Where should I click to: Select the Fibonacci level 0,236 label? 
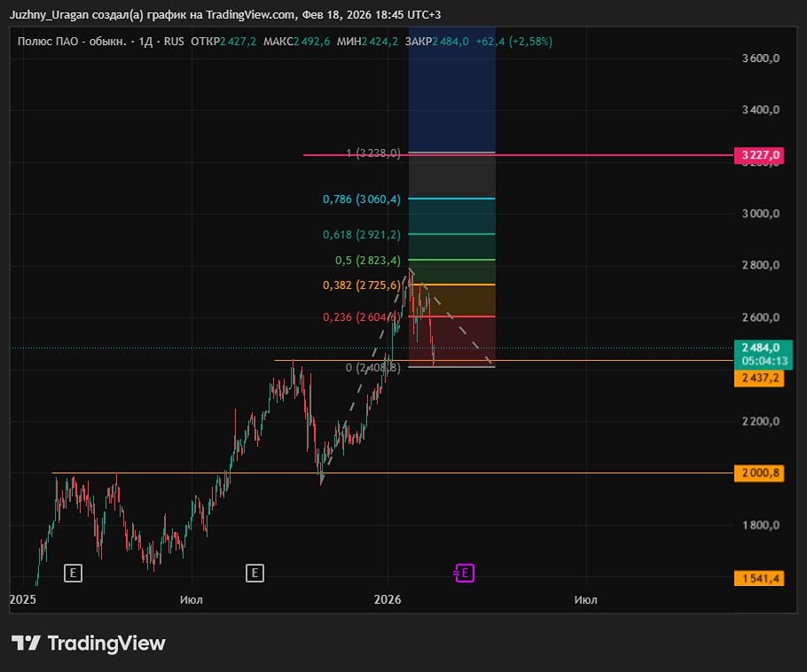361,317
